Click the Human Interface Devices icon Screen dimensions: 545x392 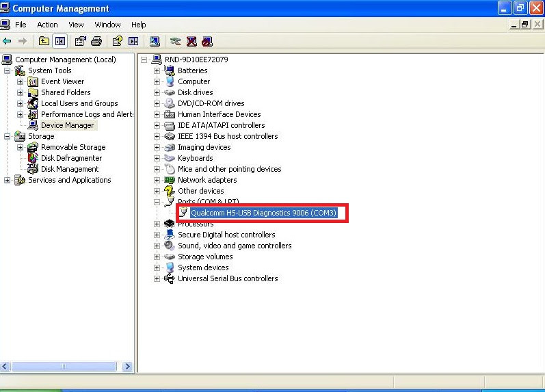170,114
